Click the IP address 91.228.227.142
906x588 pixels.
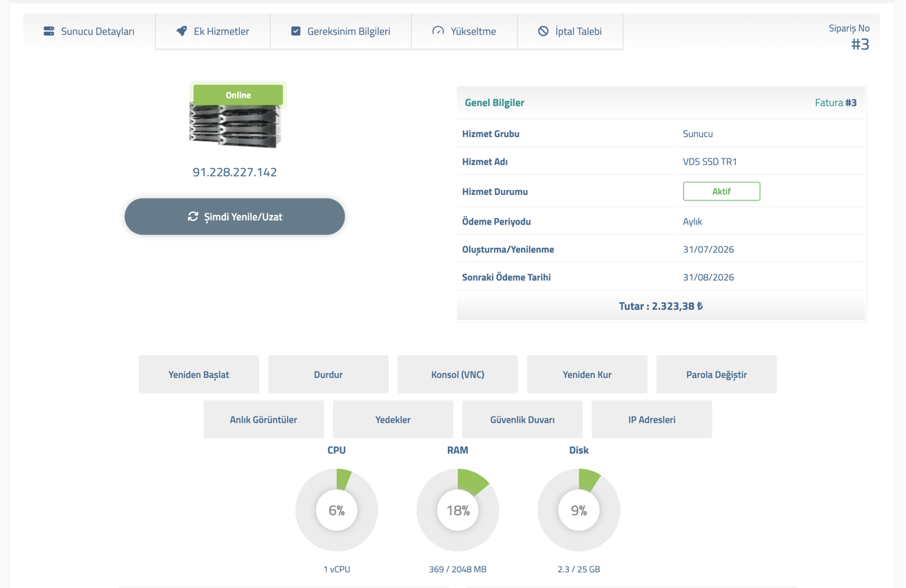[x=235, y=172]
